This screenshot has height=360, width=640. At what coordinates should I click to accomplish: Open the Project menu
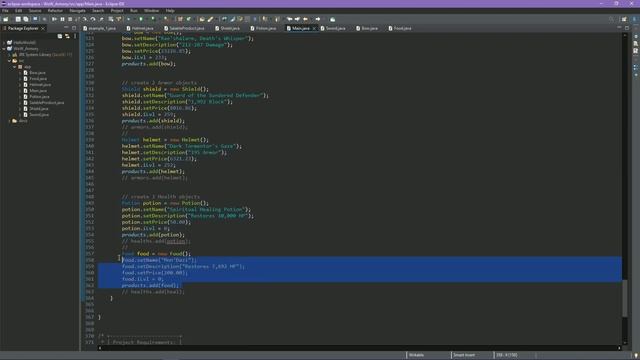(117, 11)
